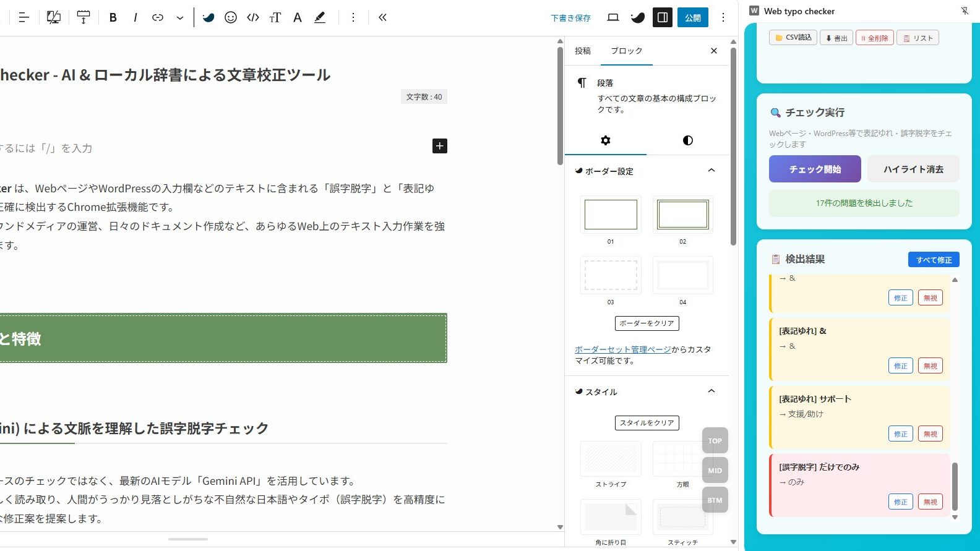Open the ボーダーセット管理ページ link
Viewport: 980px width, 551px height.
point(622,349)
